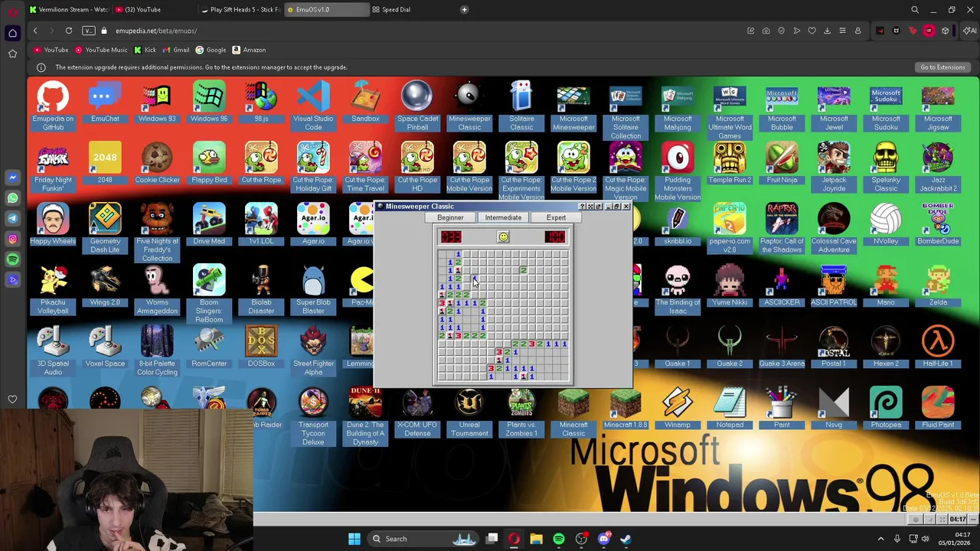Launch the Winamp desktop icon
This screenshot has width=980, height=551.
678,408
